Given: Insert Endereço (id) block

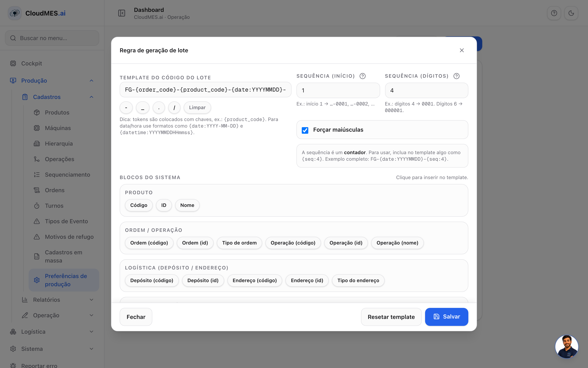Looking at the screenshot, I should pyautogui.click(x=307, y=281).
